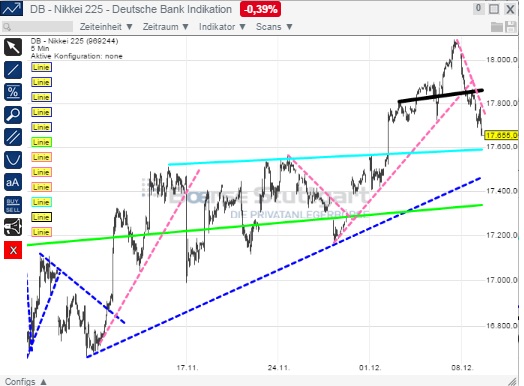The height and width of the screenshot is (386, 524).
Task: Click the 16.800,0 price axis label
Action: point(501,326)
